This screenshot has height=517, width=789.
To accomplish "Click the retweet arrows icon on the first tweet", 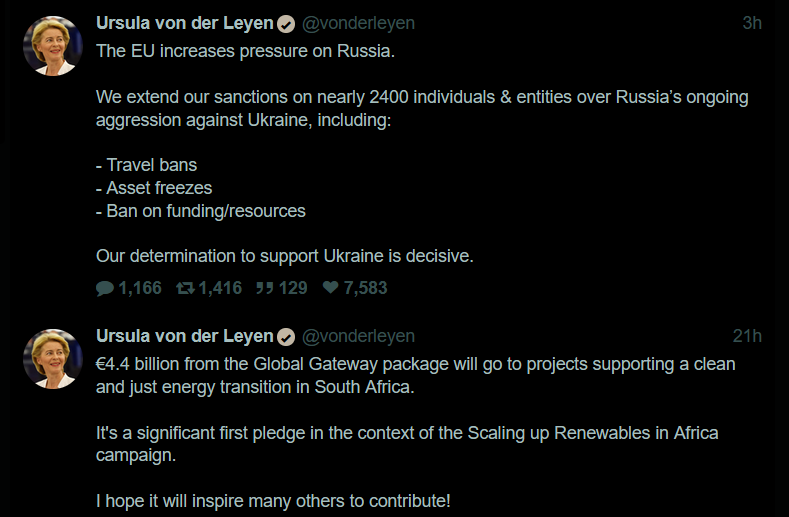I will pyautogui.click(x=185, y=288).
